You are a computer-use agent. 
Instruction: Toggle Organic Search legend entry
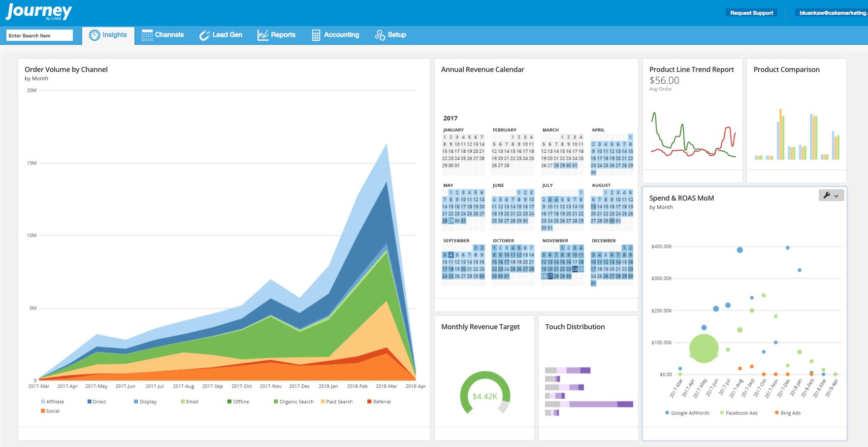(x=293, y=402)
